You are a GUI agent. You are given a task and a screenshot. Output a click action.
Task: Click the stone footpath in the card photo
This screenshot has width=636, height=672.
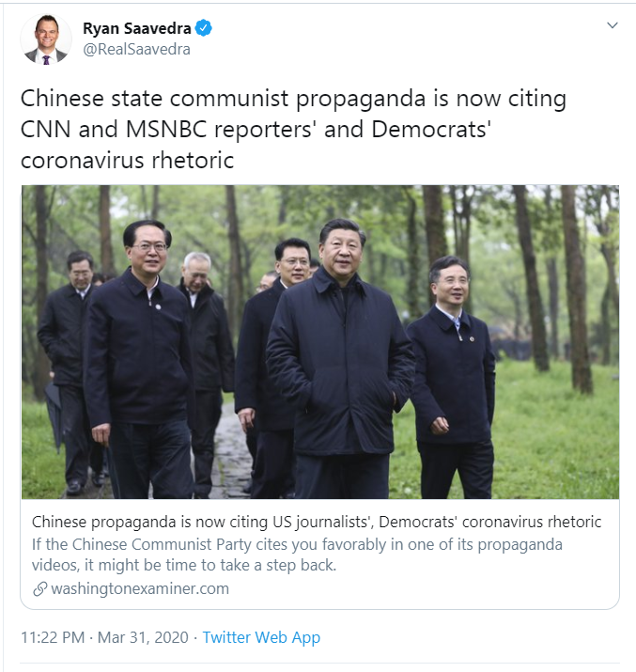[x=231, y=452]
